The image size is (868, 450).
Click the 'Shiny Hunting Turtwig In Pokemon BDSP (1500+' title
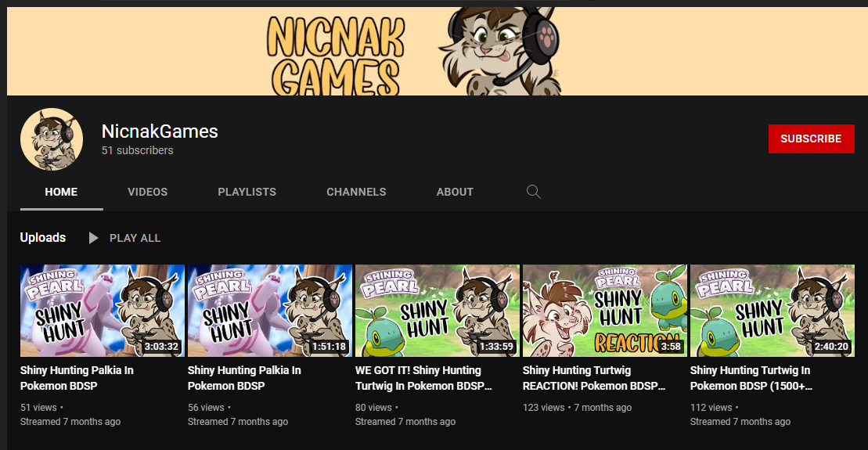pyautogui.click(x=751, y=378)
